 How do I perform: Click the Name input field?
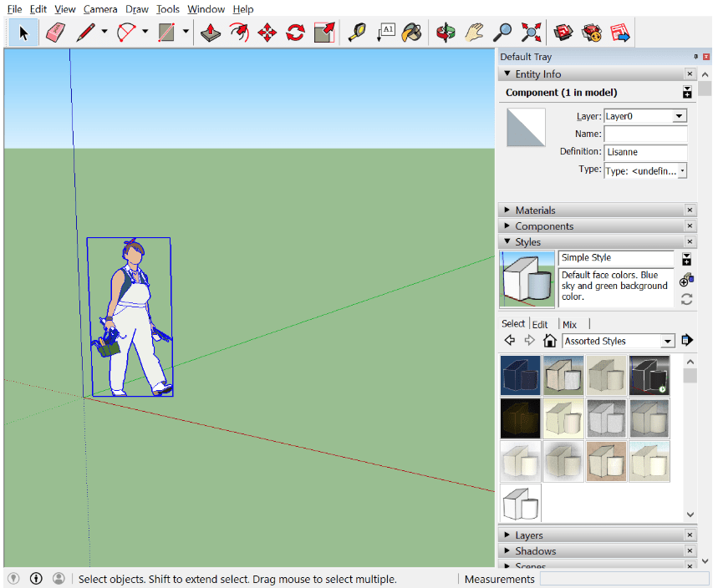[x=644, y=134]
